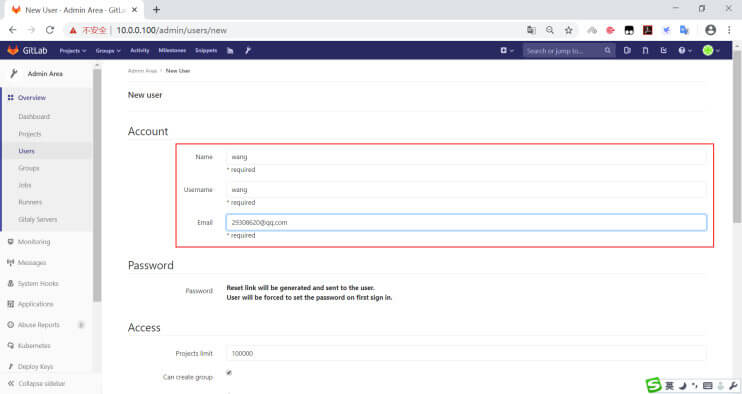
Task: Click the search magnifier in GitLab search
Action: pos(608,51)
